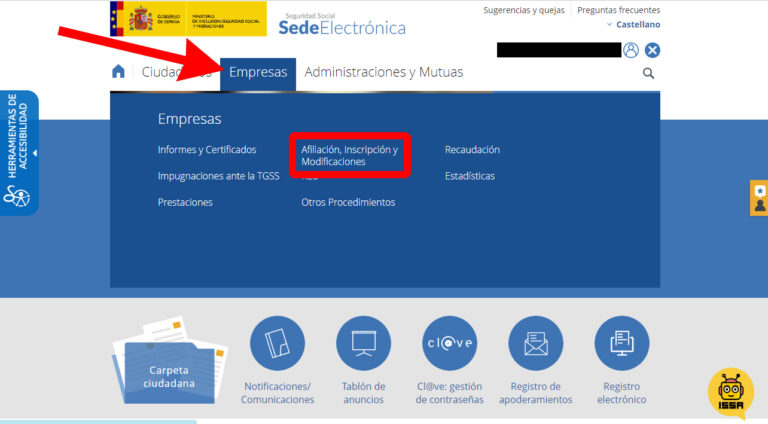The image size is (768, 424).
Task: Open the Tablón de anuncios icon
Action: click(x=363, y=344)
